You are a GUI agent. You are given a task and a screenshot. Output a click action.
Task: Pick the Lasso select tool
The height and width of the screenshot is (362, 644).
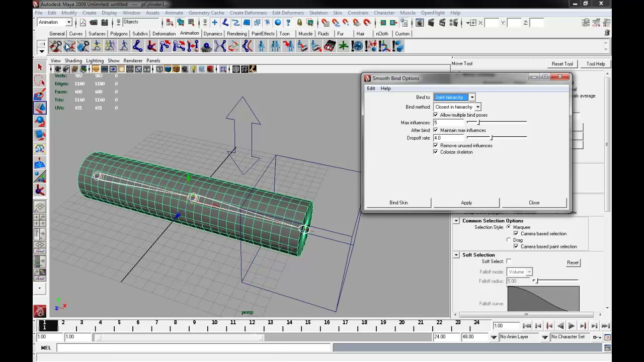pos(40,80)
